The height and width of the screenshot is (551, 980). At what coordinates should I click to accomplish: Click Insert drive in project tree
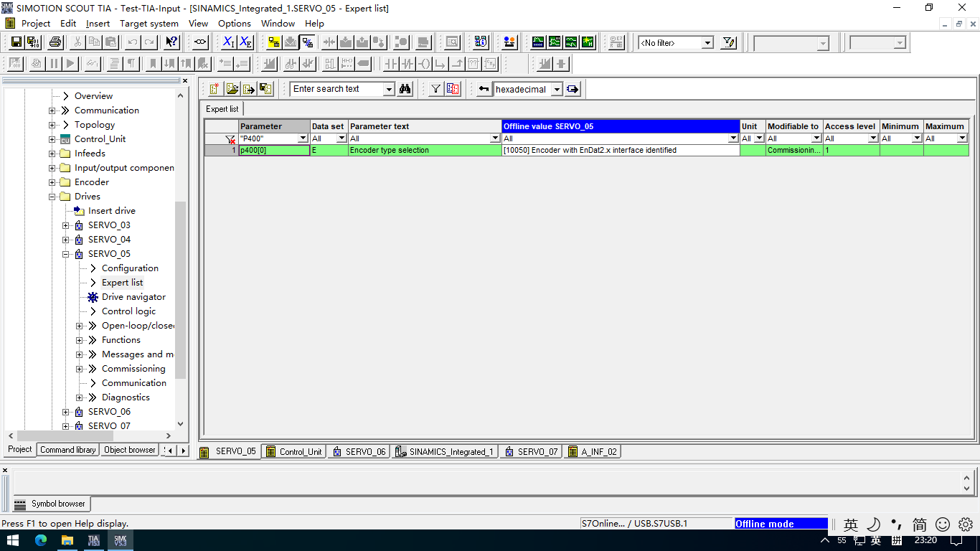(x=111, y=211)
